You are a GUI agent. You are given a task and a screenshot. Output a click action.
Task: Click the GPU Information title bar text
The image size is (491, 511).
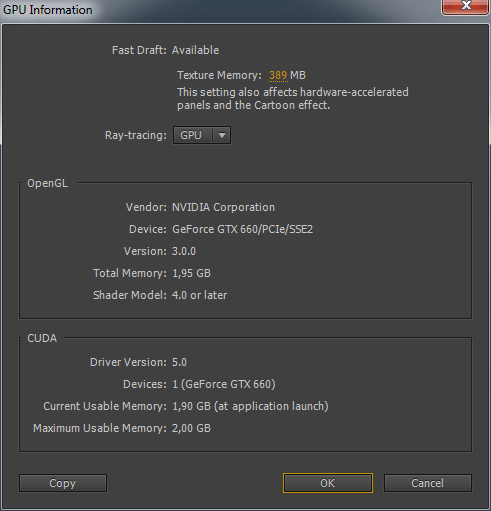(x=48, y=10)
